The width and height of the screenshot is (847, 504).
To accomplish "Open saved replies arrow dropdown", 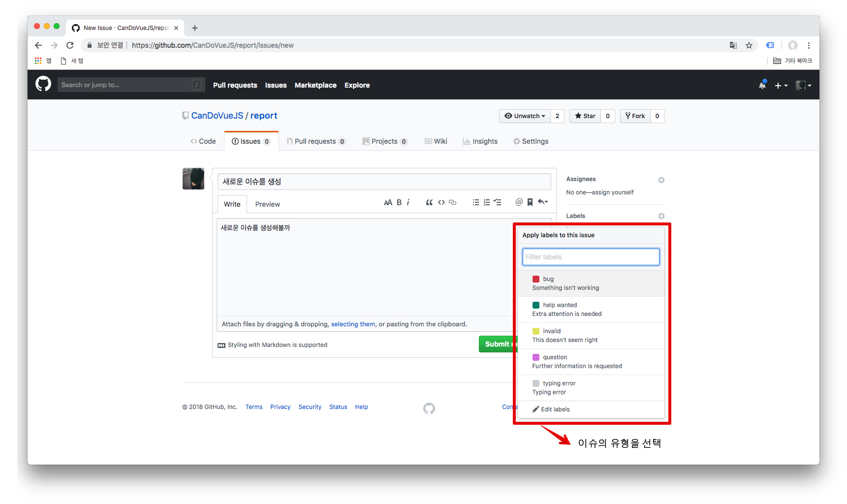I will pyautogui.click(x=543, y=202).
